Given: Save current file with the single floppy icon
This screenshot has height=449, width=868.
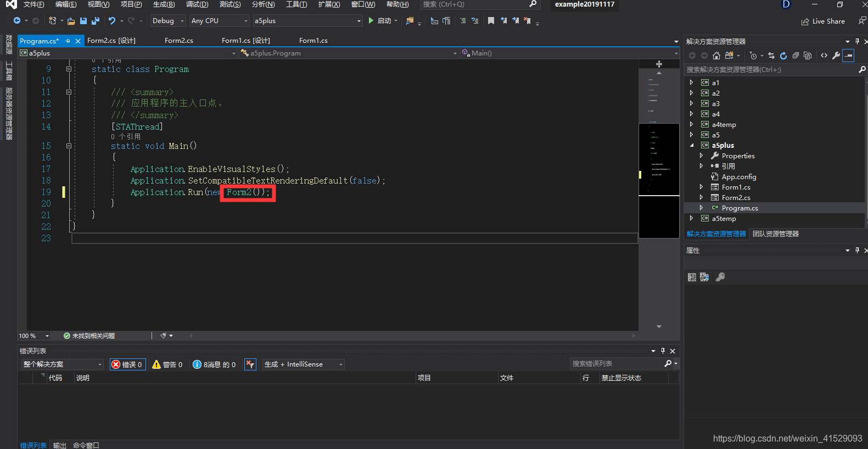Looking at the screenshot, I should 83,21.
